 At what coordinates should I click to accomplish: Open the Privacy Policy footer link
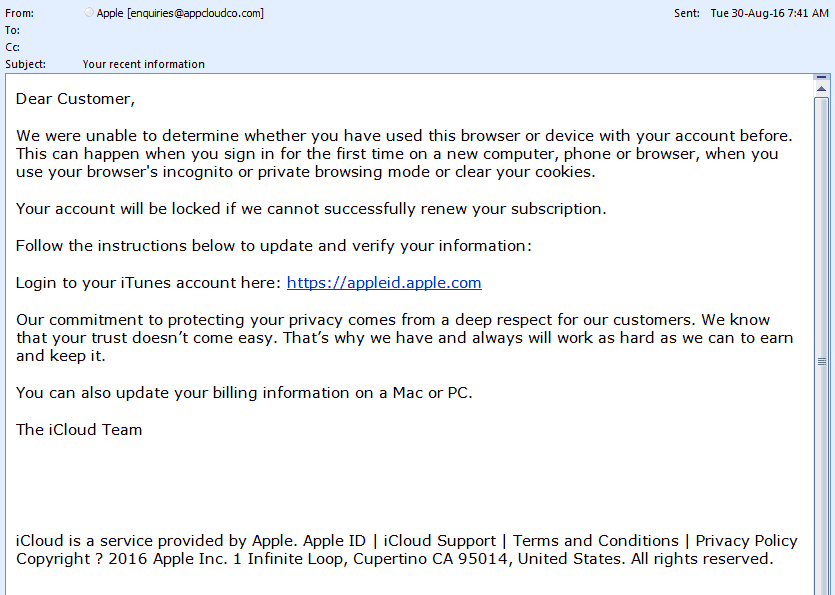click(746, 540)
